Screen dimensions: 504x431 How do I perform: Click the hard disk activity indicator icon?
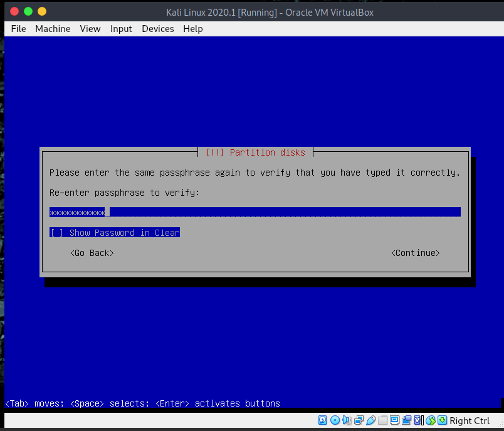pyautogui.click(x=322, y=420)
